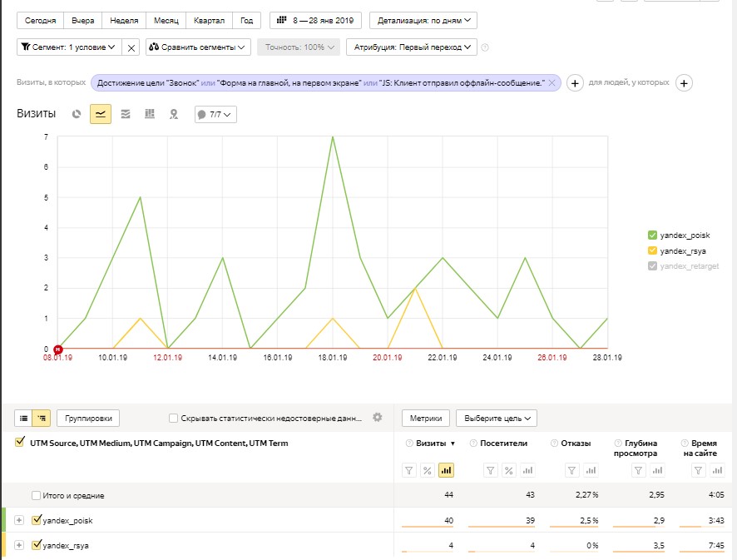
Task: Click the settings gear above the table
Action: click(x=378, y=417)
